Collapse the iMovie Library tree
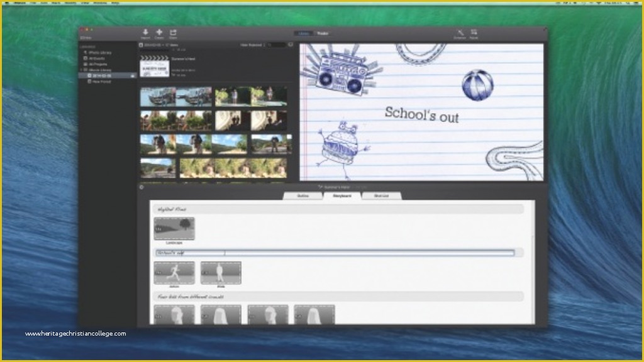This screenshot has height=362, width=644. [81, 70]
